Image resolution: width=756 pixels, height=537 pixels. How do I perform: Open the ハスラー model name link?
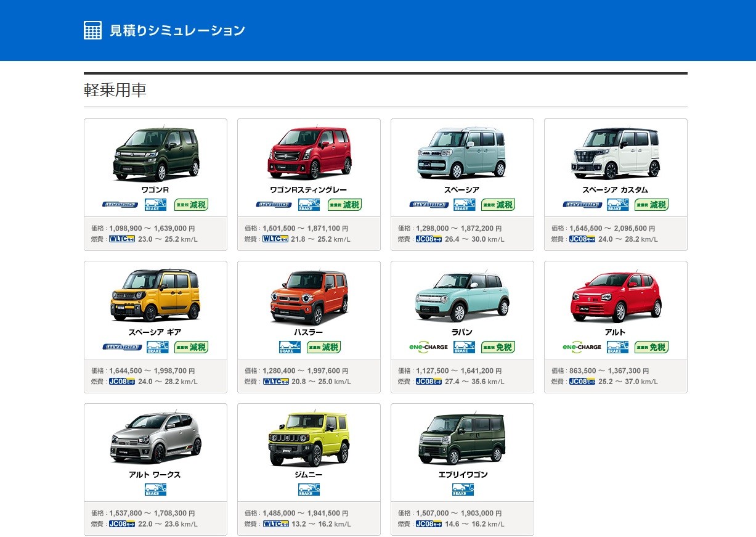[x=309, y=332]
